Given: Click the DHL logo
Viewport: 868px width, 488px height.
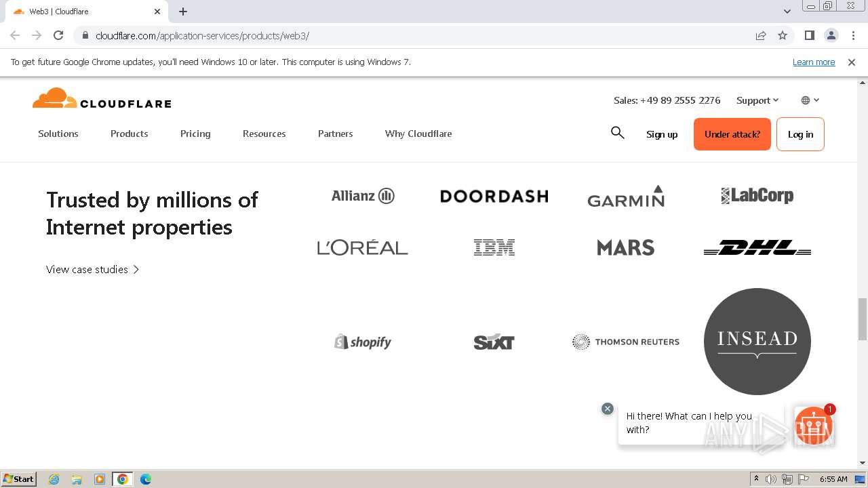Looking at the screenshot, I should pyautogui.click(x=757, y=247).
